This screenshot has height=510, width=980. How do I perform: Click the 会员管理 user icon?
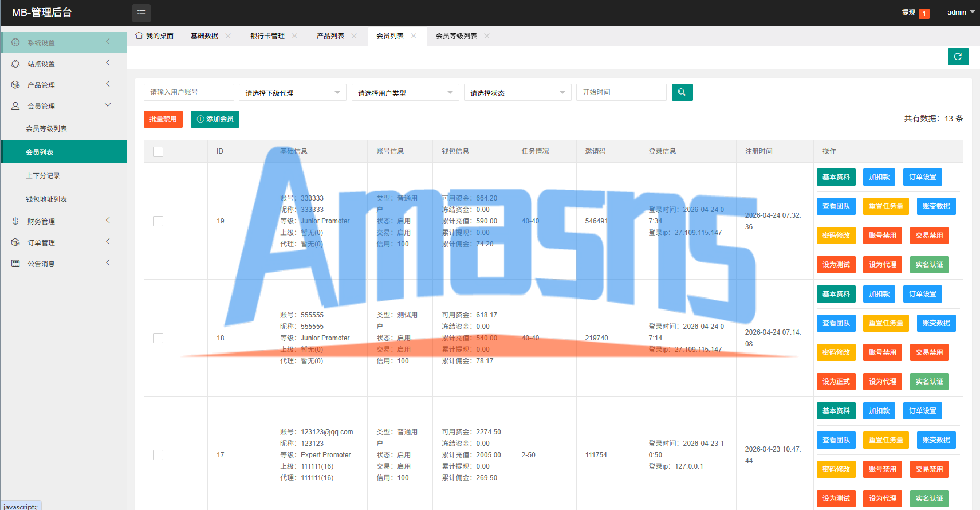click(x=15, y=106)
